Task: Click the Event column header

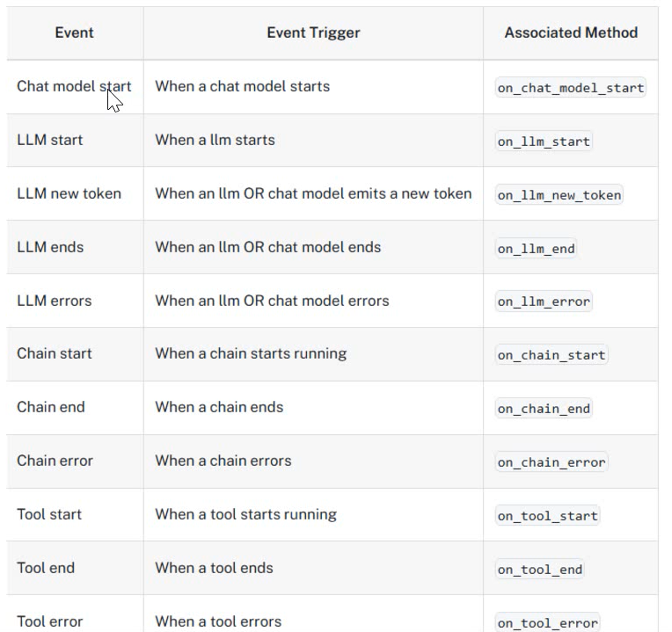Action: (x=74, y=33)
